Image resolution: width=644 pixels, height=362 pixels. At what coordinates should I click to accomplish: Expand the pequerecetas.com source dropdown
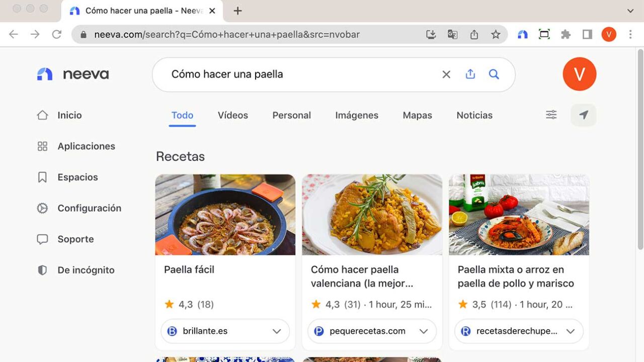pos(423,331)
